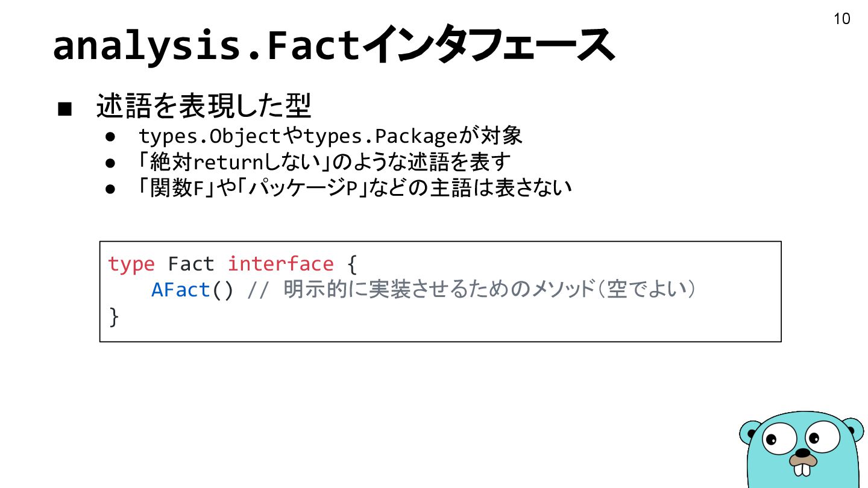Click the slide title analysis.Factインタフェース
This screenshot has width=868, height=488.
click(333, 46)
